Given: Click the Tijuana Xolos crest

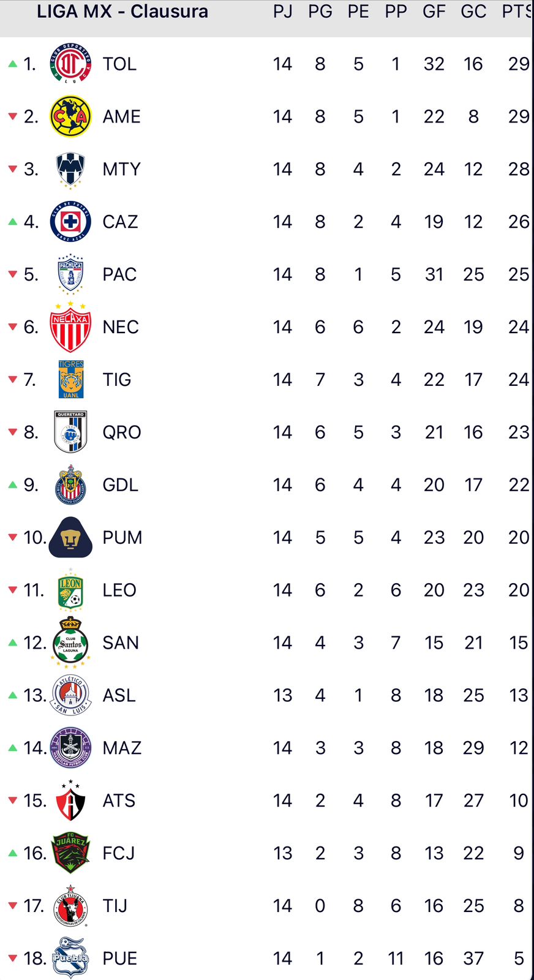Looking at the screenshot, I should tap(70, 905).
